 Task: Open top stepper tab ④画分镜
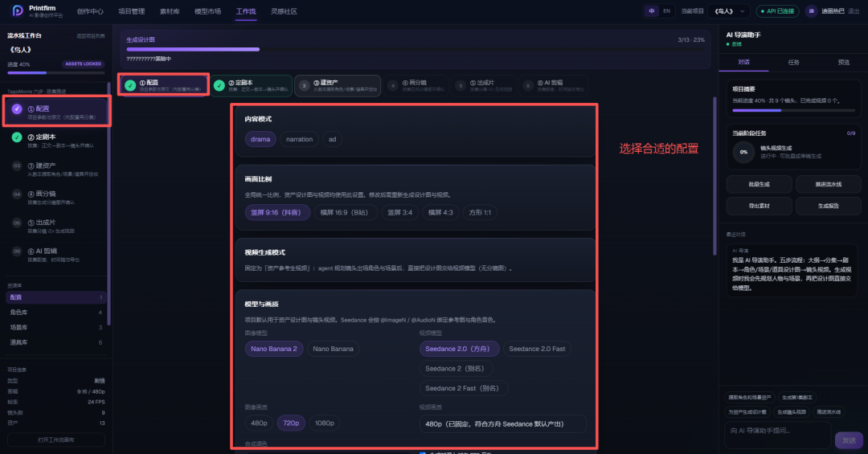[x=417, y=85]
